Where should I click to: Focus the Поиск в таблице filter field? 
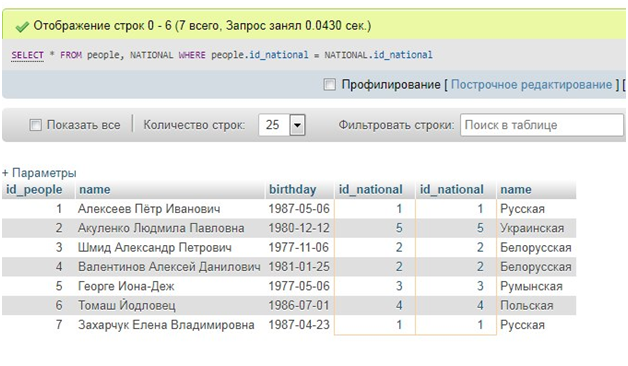[541, 125]
